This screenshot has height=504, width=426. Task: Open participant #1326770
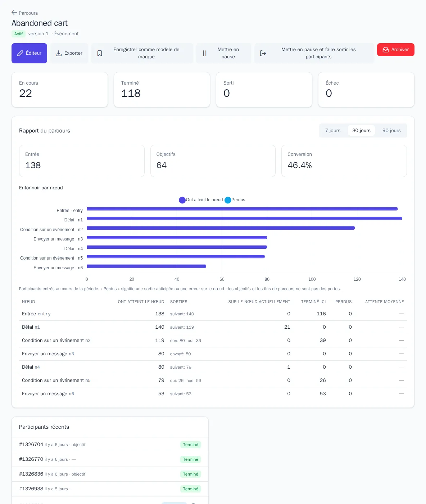(110, 459)
